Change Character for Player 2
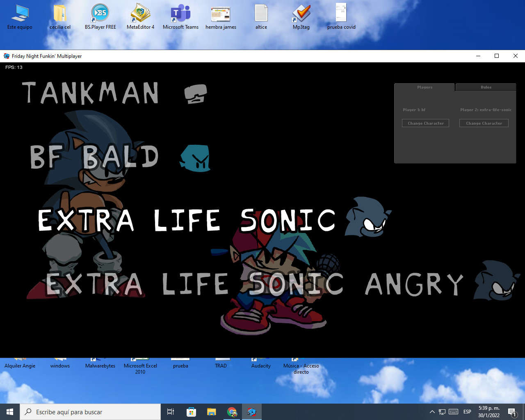525x420 pixels. [x=484, y=123]
